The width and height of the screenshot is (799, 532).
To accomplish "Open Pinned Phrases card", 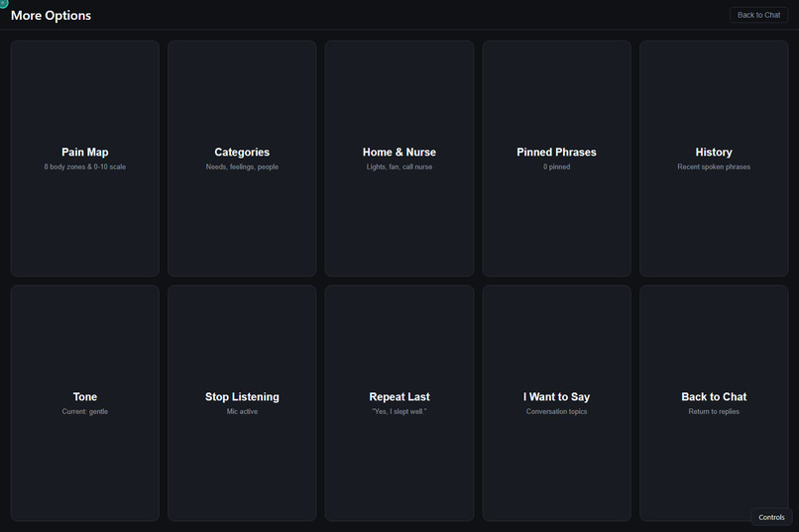I will coord(556,159).
